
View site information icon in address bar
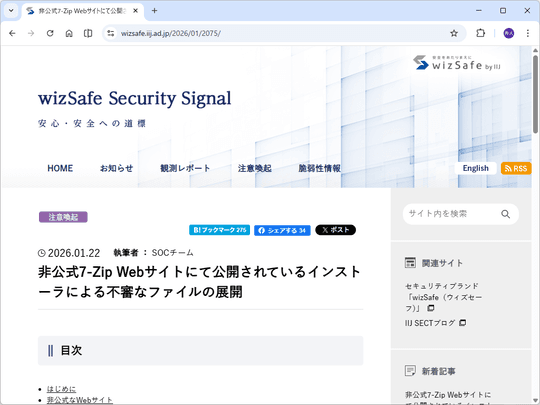pos(111,33)
